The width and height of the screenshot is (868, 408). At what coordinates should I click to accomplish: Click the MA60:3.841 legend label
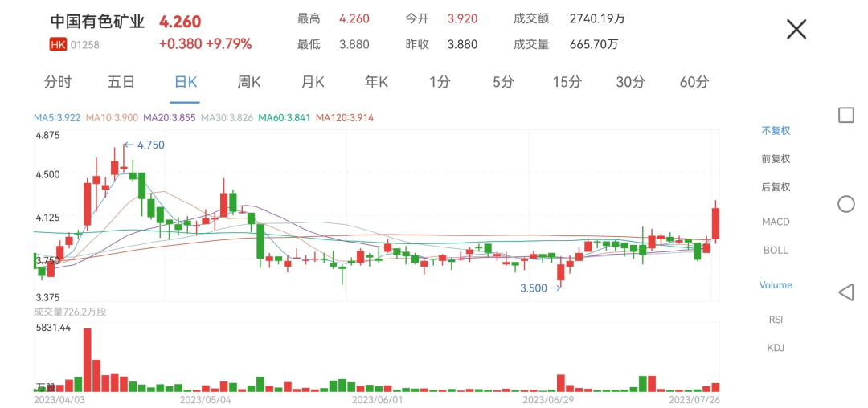coord(284,117)
